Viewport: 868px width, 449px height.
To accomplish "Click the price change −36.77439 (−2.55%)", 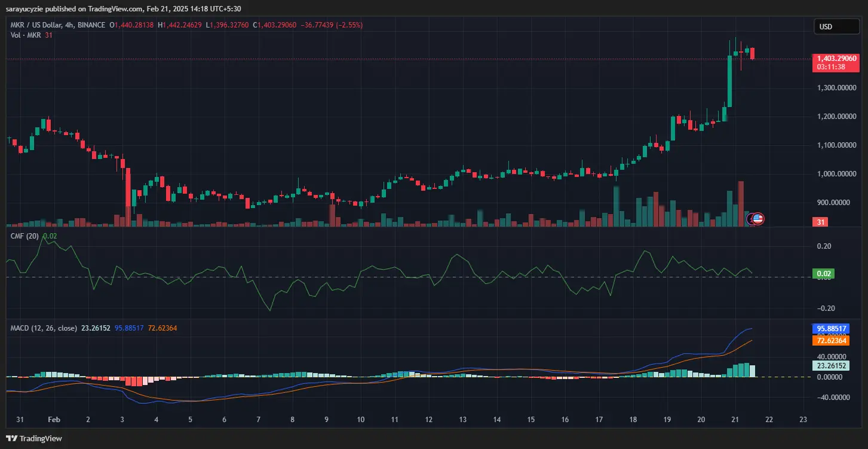I will 333,25.
